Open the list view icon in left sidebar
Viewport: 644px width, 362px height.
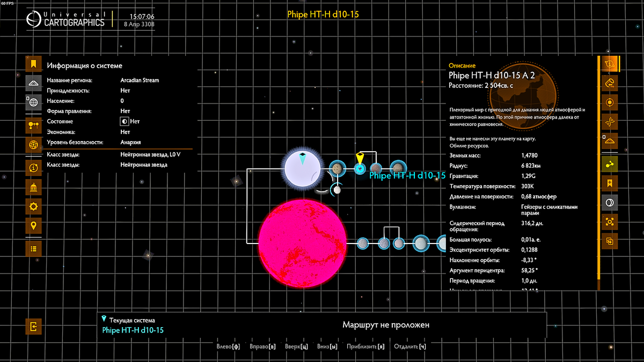point(33,249)
